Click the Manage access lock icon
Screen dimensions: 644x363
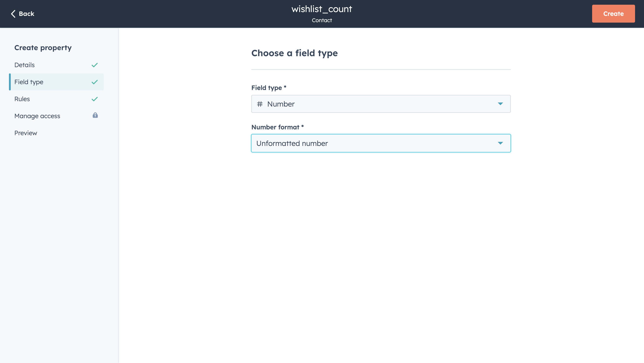95,115
